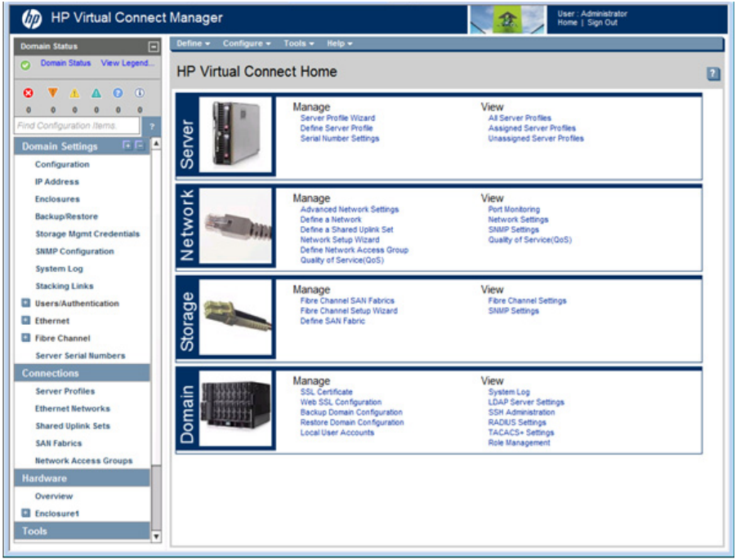Open the Server Profile Wizard link
The width and height of the screenshot is (736, 560).
tap(337, 118)
